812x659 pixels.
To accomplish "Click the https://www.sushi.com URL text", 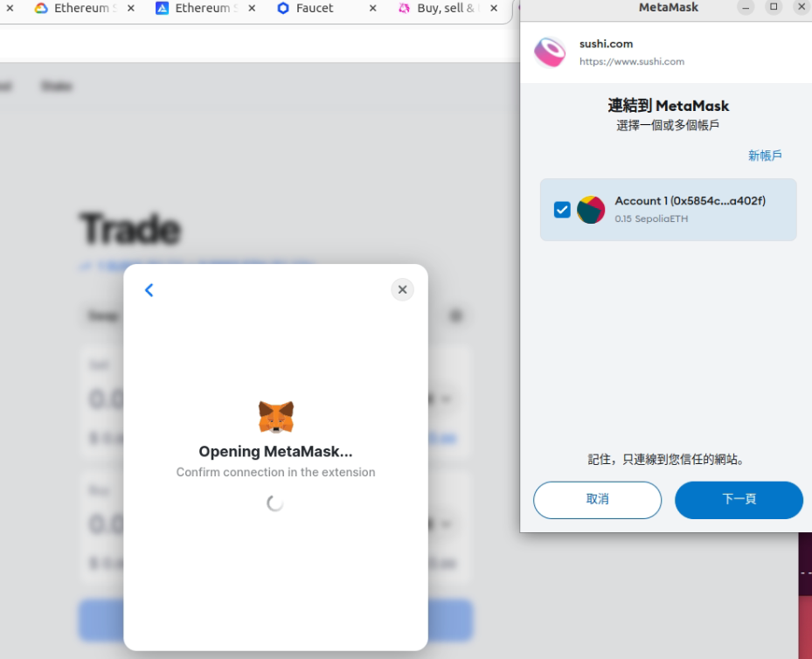I will [632, 61].
